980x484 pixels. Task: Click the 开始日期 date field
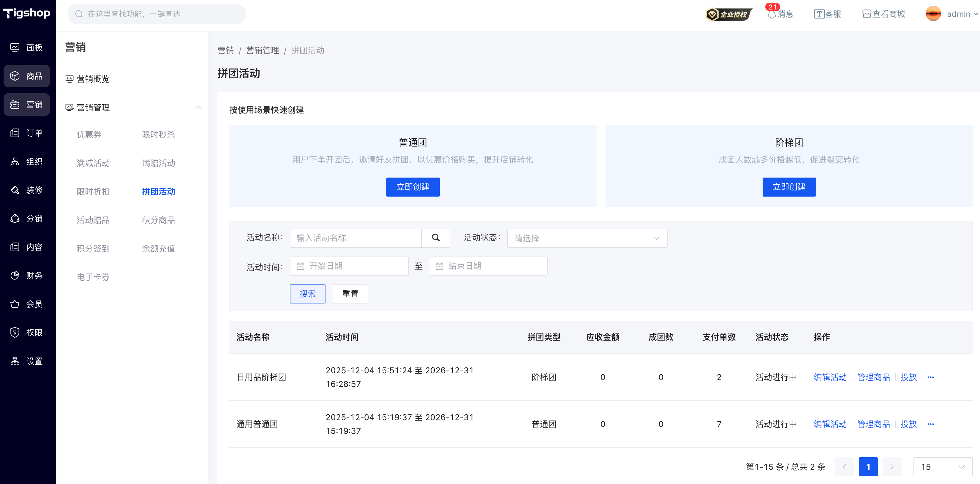pos(349,266)
